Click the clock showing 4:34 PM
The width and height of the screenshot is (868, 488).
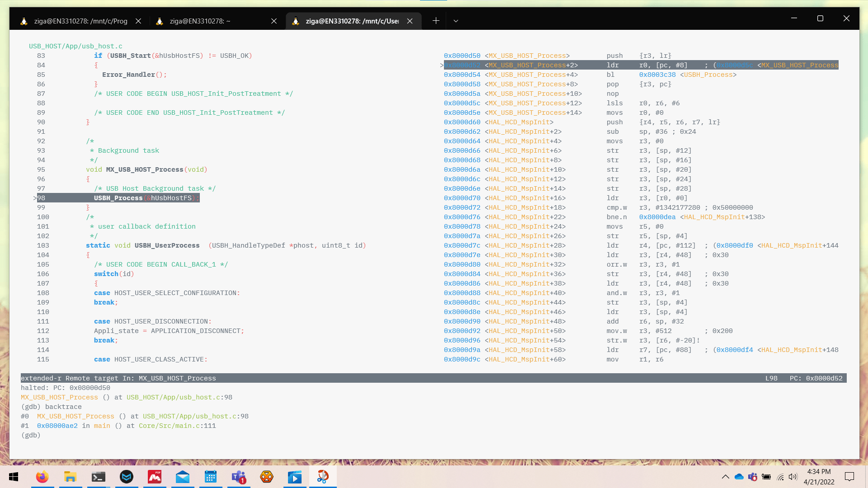coord(819,472)
